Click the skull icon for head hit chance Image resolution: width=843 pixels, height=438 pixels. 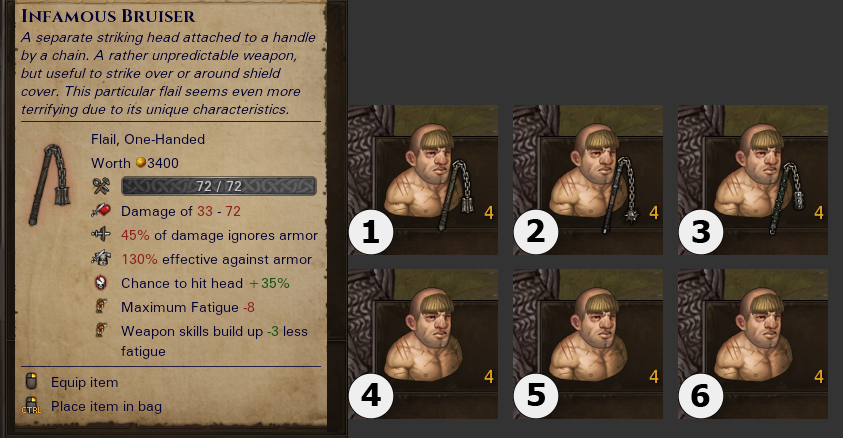point(101,283)
